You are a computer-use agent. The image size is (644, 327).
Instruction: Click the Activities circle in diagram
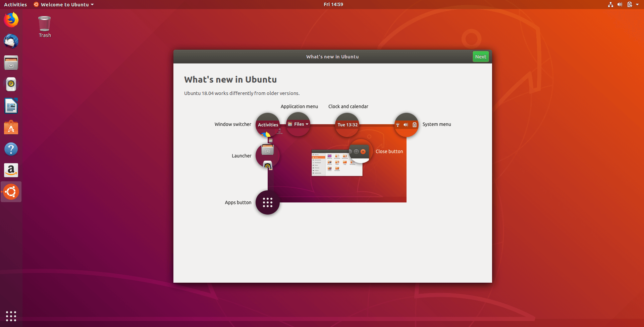[268, 125]
